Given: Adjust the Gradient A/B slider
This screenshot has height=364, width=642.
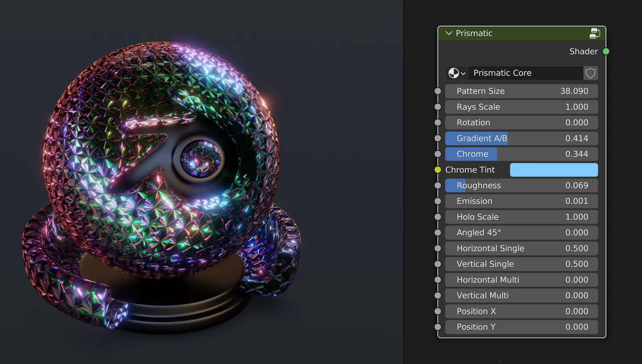Looking at the screenshot, I should 522,138.
